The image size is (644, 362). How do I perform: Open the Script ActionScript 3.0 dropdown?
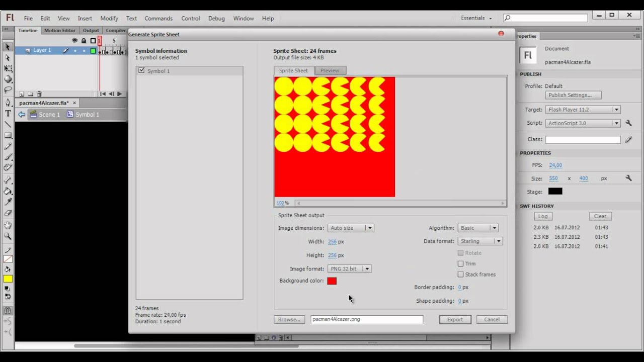pos(583,123)
